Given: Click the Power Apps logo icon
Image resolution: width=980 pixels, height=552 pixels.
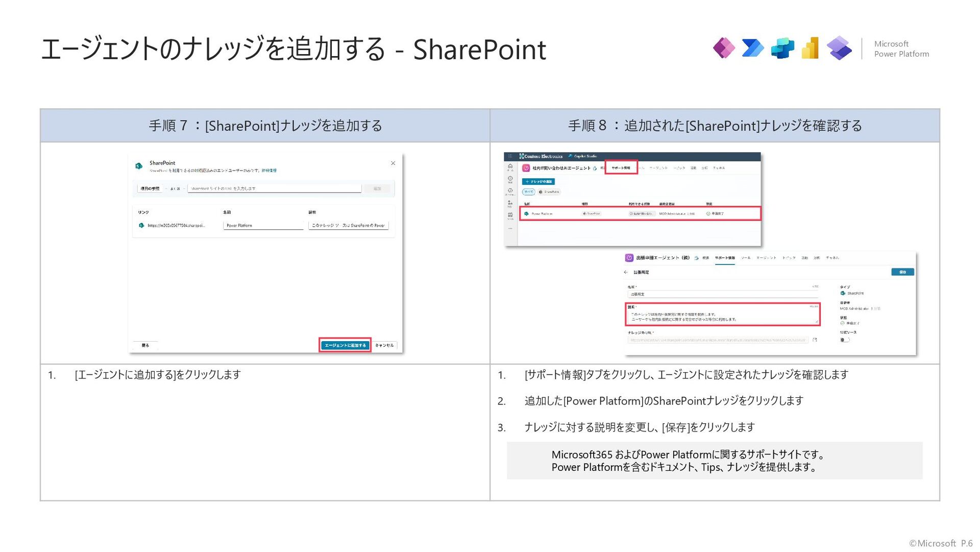Looking at the screenshot, I should tap(724, 49).
